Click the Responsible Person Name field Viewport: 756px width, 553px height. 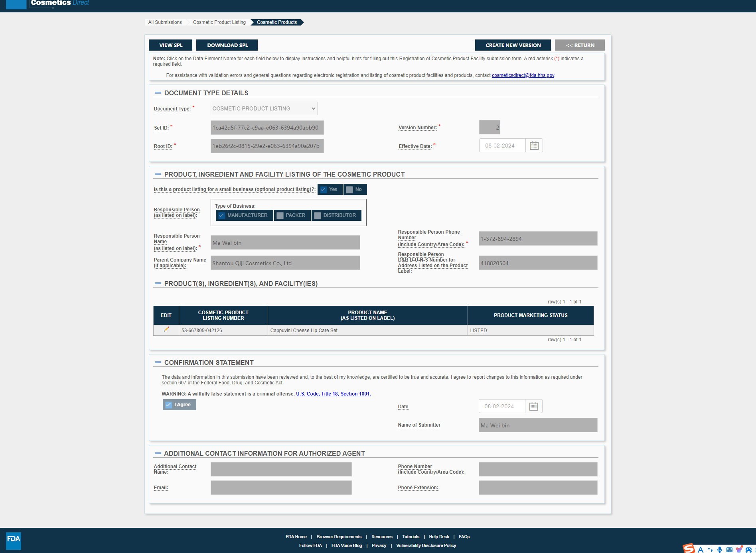point(285,243)
